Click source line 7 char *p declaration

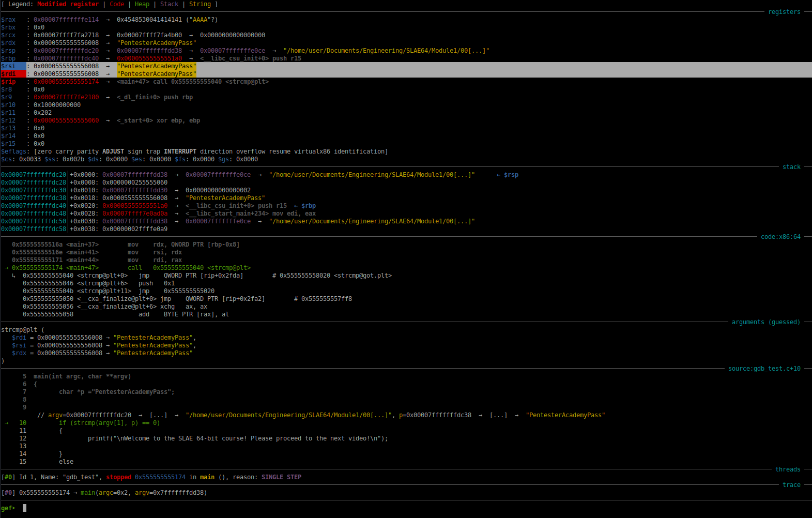point(99,392)
